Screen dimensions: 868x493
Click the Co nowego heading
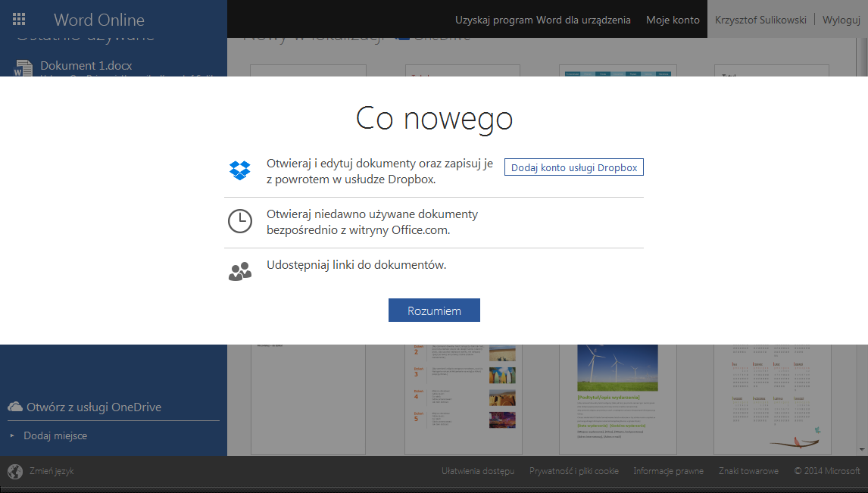pos(434,118)
